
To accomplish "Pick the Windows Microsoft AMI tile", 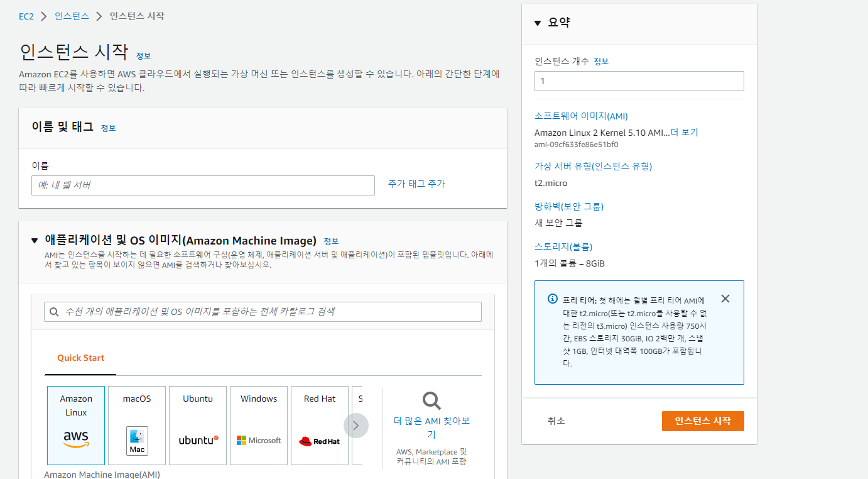I will coord(259,426).
